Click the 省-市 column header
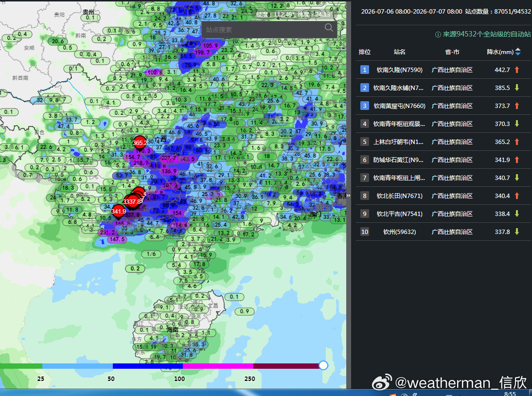532x396 pixels. pos(452,52)
